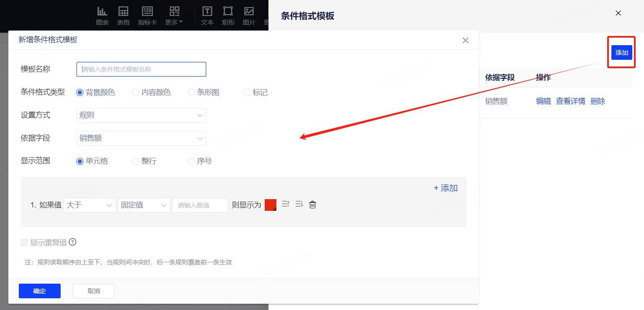Click the 指标卡 indicator card icon

click(147, 12)
